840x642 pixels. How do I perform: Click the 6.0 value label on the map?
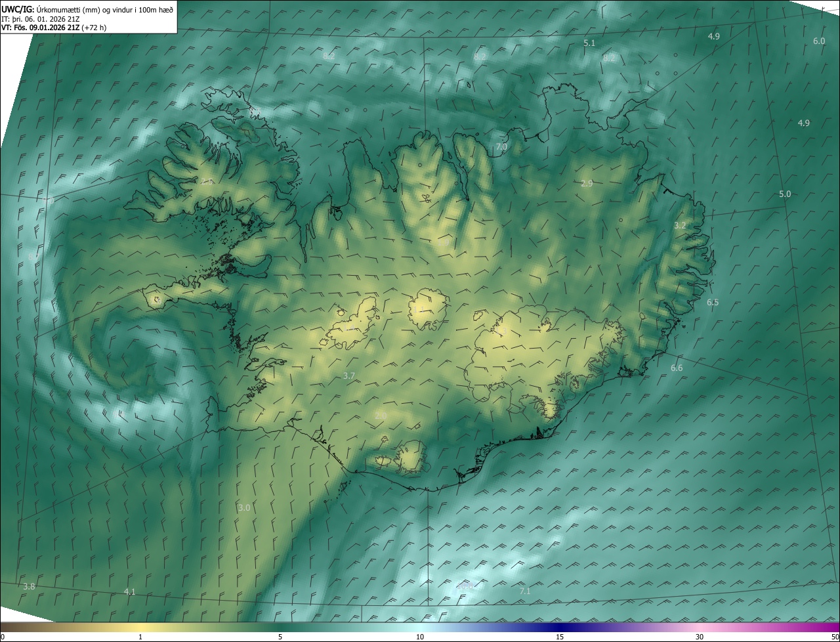(819, 41)
